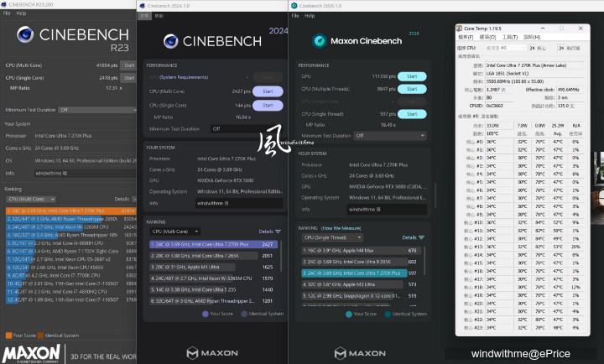Click the Details link in Cinebench 2026 ranking
Viewport: 604px width, 364px height.
409,237
